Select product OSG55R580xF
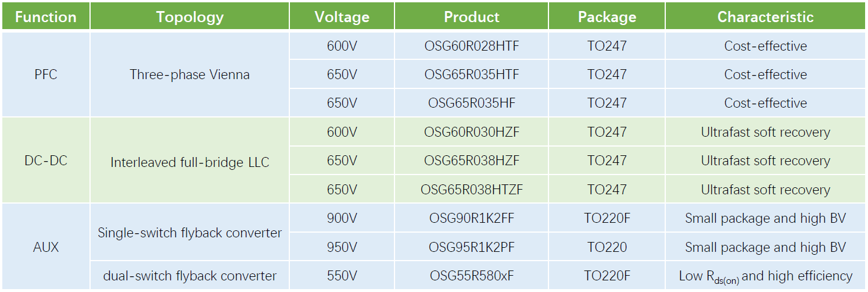 click(471, 276)
